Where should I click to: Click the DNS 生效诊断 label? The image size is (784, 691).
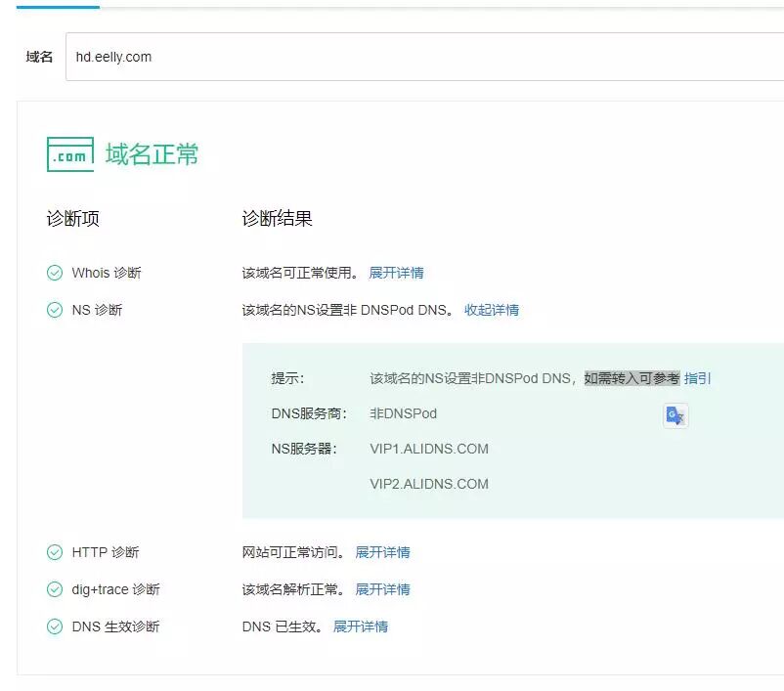tap(115, 626)
